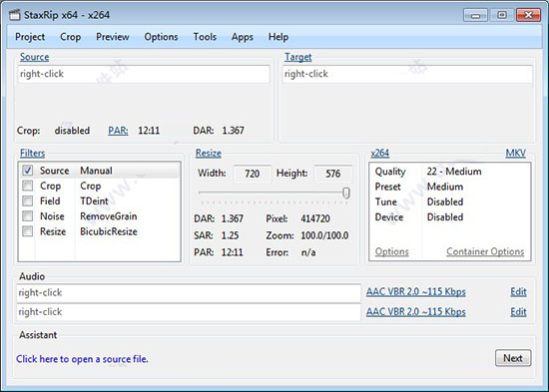The width and height of the screenshot is (549, 392).
Task: Click the Source heading link
Action: click(34, 57)
